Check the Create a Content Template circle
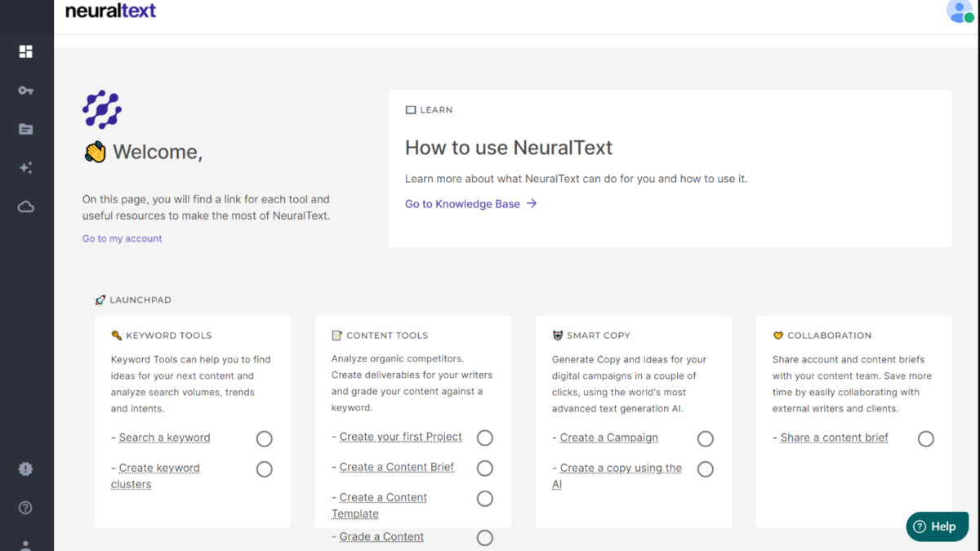 pyautogui.click(x=485, y=499)
